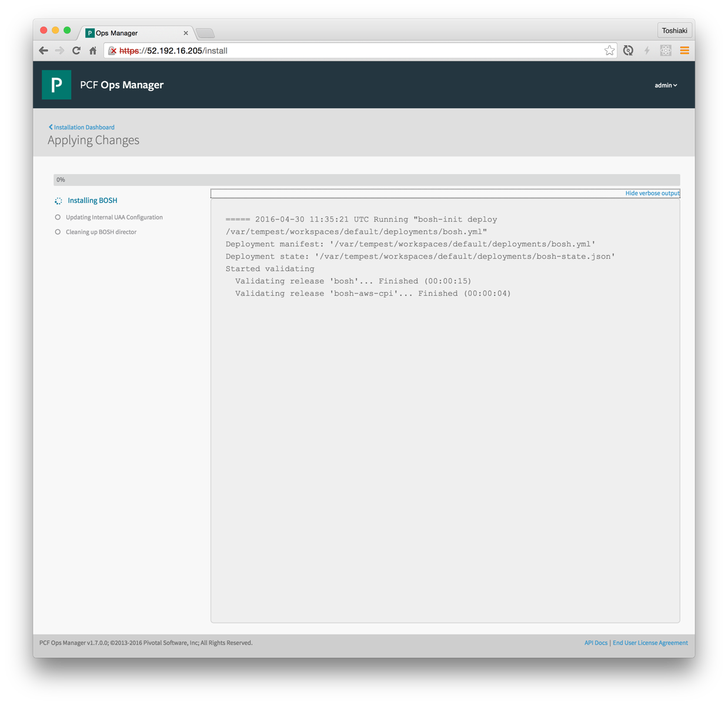The width and height of the screenshot is (728, 705).
Task: Click the Updating Internal UAA Configuration step circle
Action: click(58, 218)
